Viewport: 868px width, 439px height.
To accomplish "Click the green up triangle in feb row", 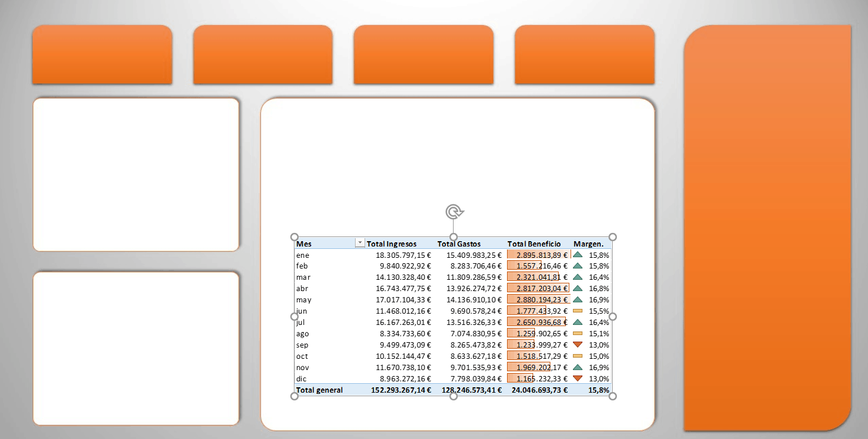I will click(x=578, y=266).
